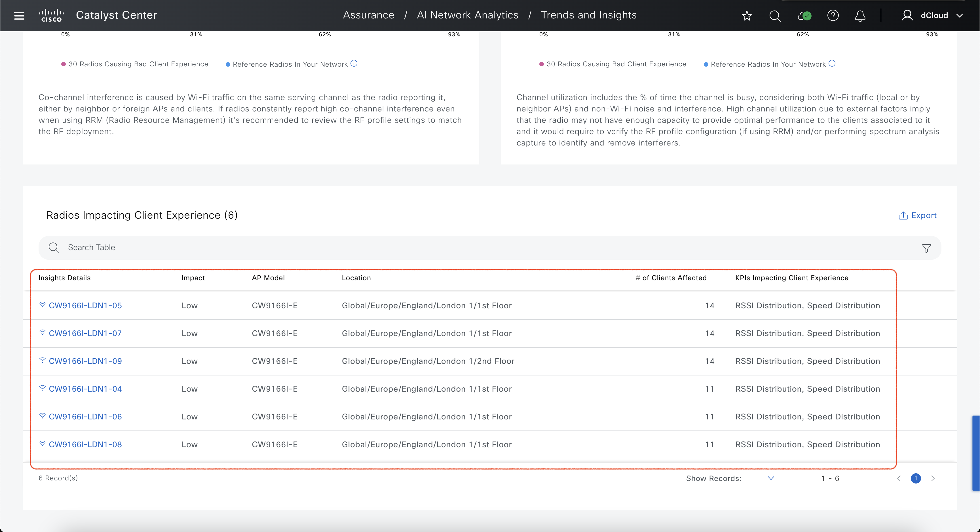
Task: Click the 2nd Floor location cell
Action: pos(428,361)
